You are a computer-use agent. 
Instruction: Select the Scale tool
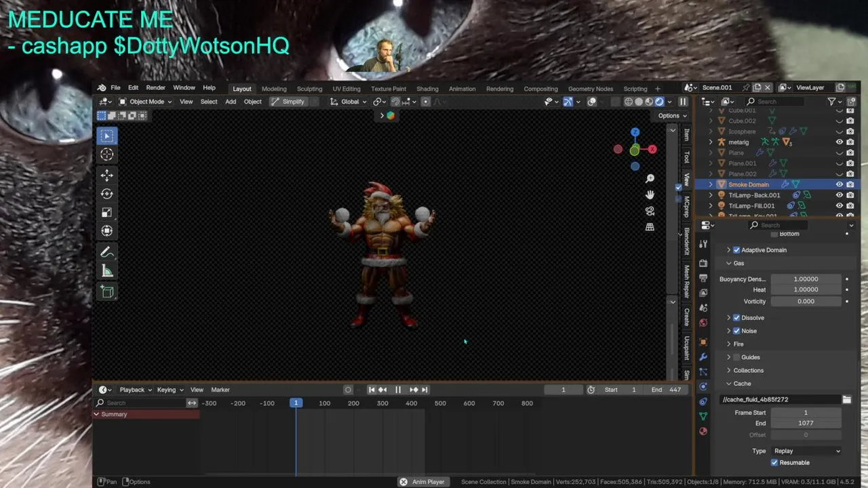pyautogui.click(x=107, y=212)
